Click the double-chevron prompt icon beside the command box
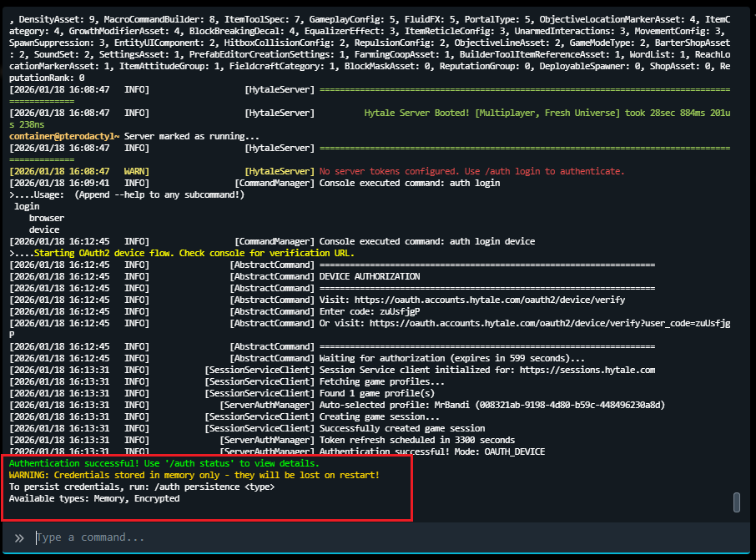The width and height of the screenshot is (756, 560). tap(19, 537)
